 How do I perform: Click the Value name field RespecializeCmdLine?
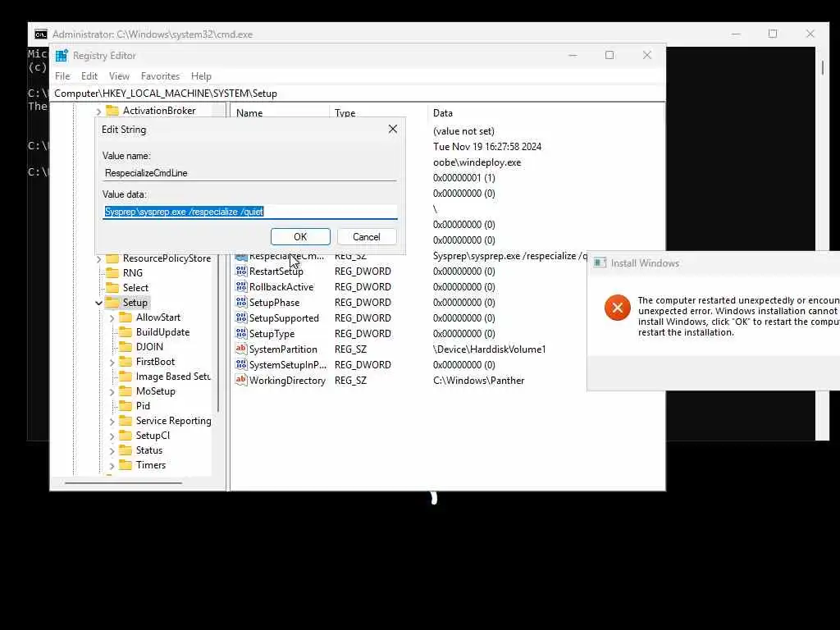coord(250,173)
